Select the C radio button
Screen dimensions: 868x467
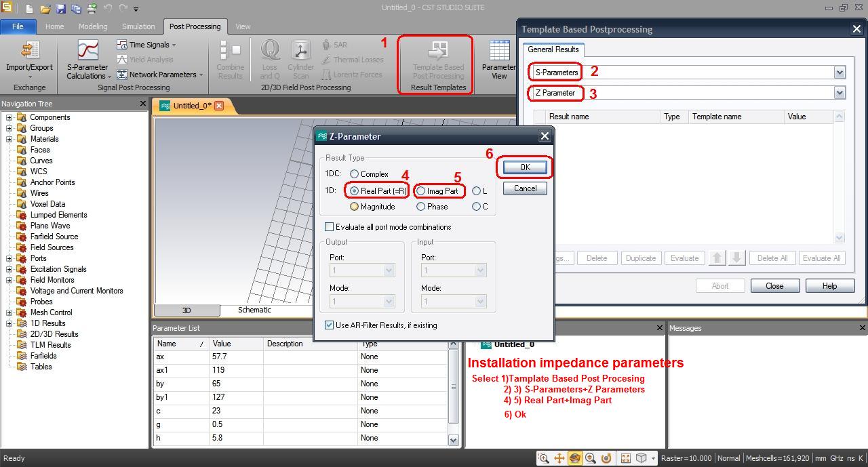(476, 207)
